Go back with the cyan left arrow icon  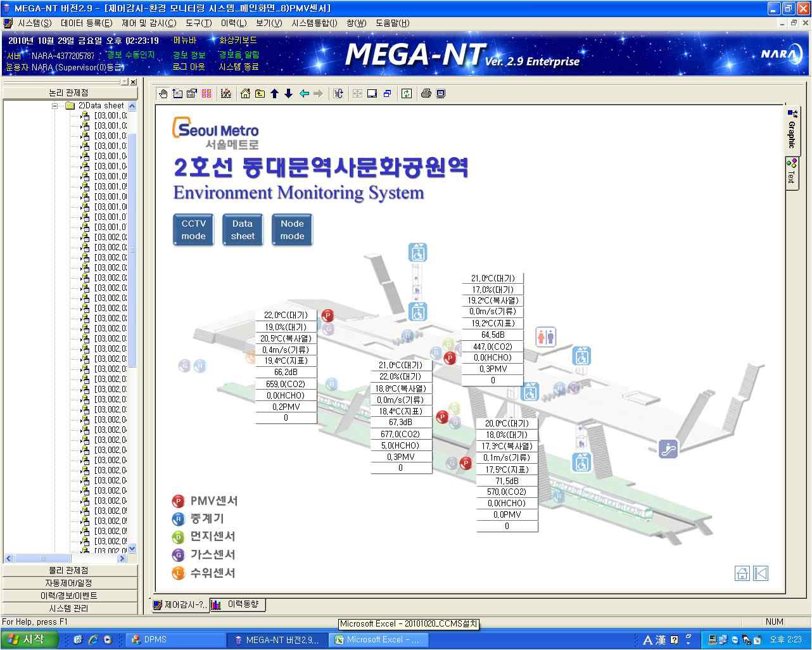coord(304,94)
